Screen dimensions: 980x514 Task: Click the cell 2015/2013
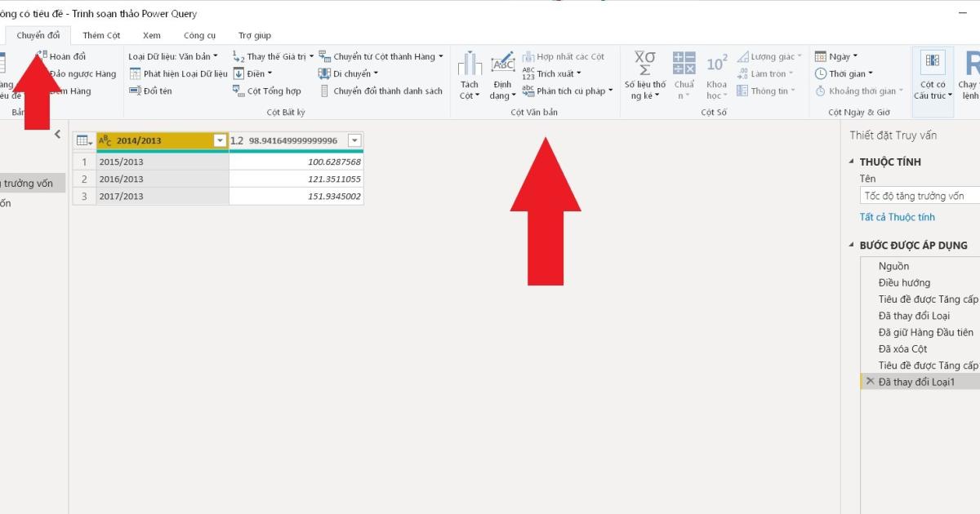pos(163,162)
